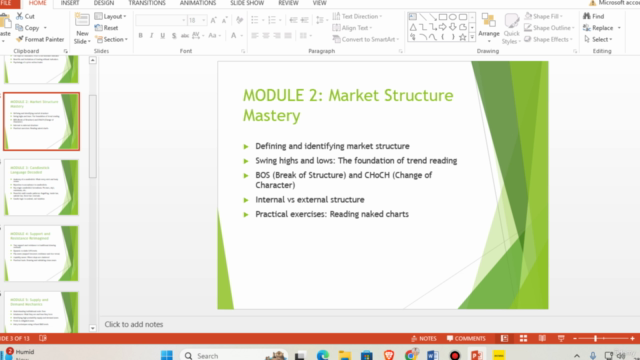640x360 pixels.
Task: Pick the rectangle shape from shapes gallery
Action: 442,17
